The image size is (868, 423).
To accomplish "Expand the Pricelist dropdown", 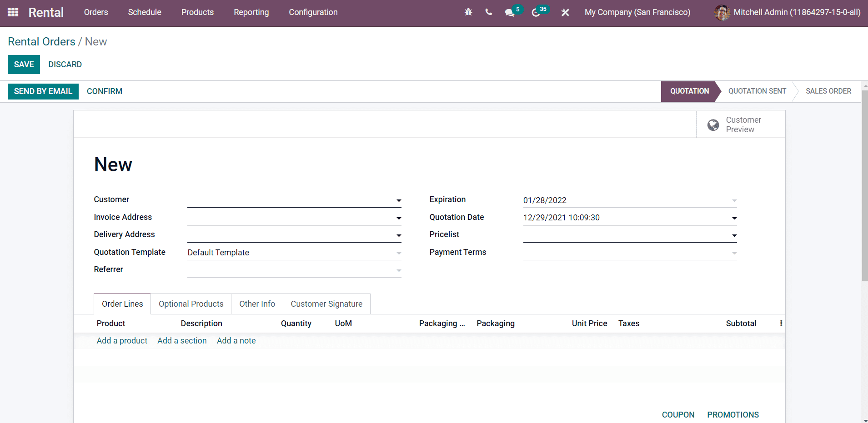I will click(734, 235).
